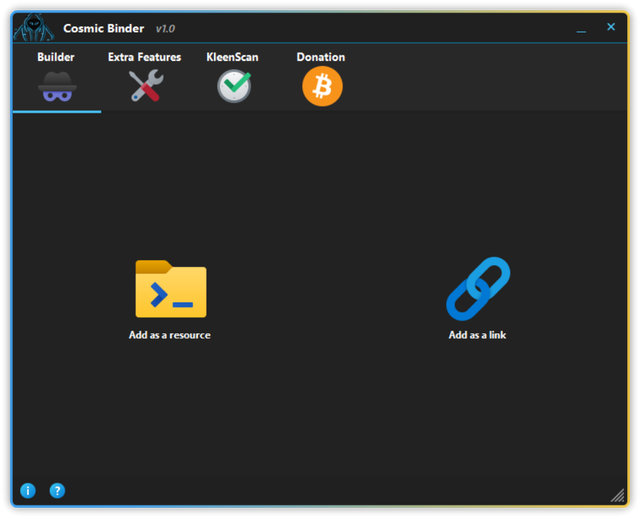Click the "Add as a resource" text
Image resolution: width=640 pixels, height=518 pixels.
coord(170,335)
